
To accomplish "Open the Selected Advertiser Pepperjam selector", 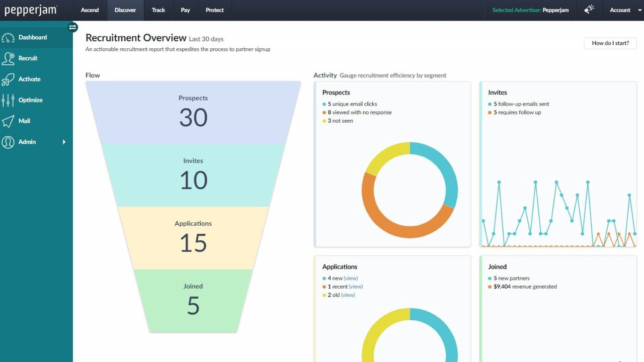I will click(530, 10).
